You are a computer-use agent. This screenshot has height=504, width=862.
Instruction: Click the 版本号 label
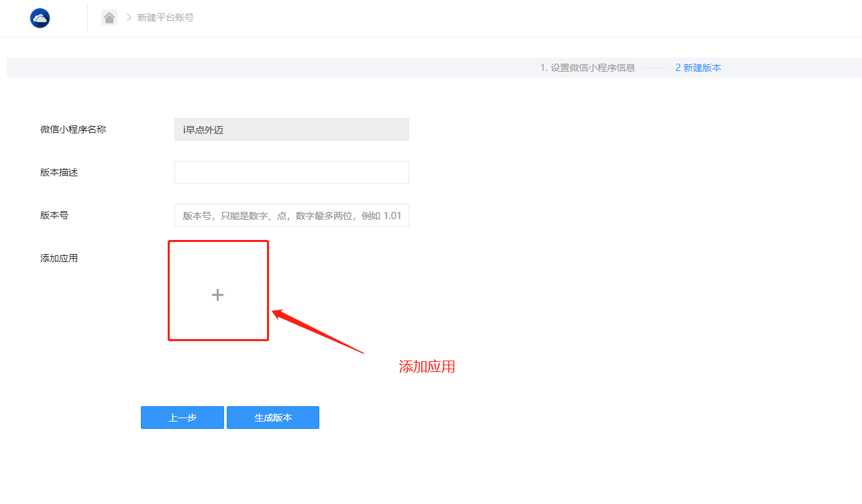tap(54, 215)
